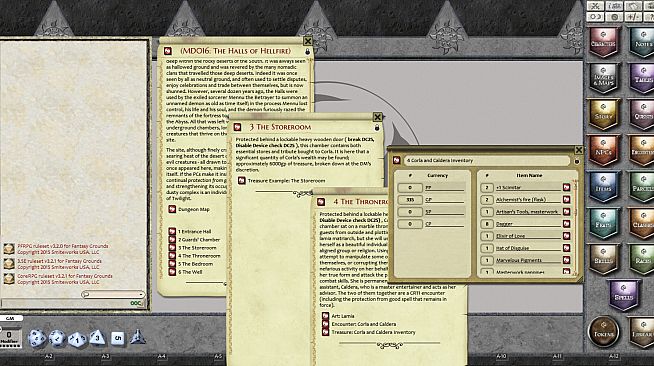The image size is (654, 366).
Task: Open the 3 The Storeroom link
Action: (197, 248)
